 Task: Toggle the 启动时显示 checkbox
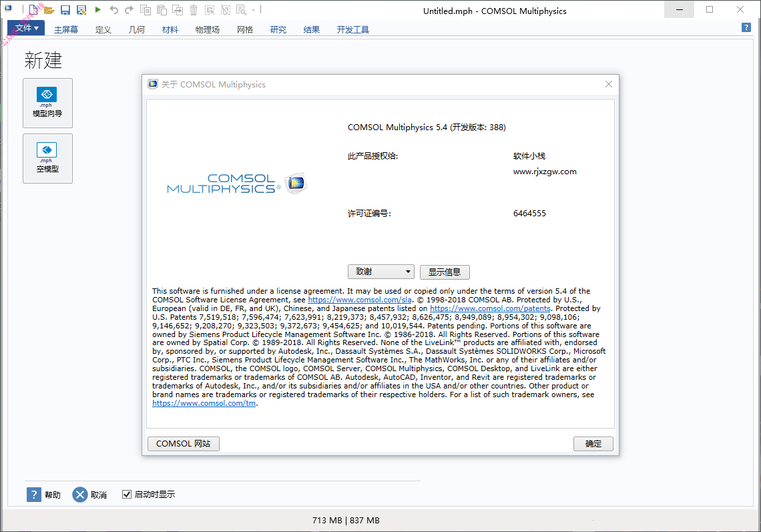pyautogui.click(x=127, y=494)
